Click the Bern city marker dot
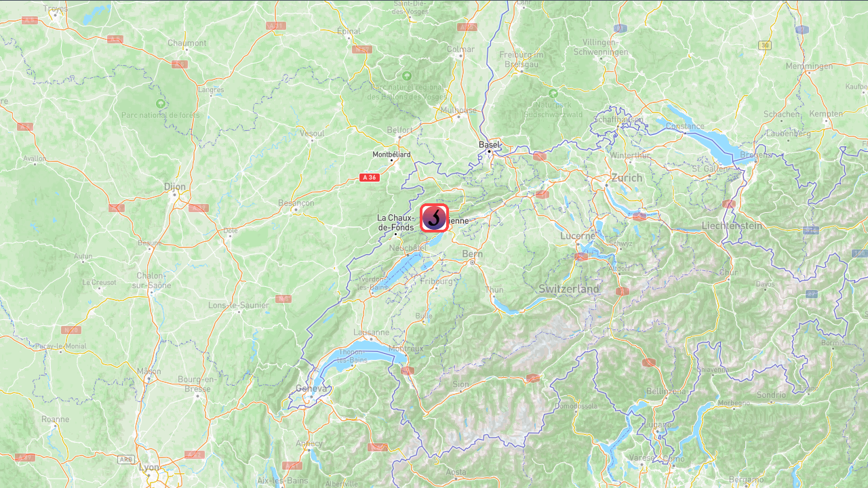This screenshot has height=488, width=868. [472, 262]
